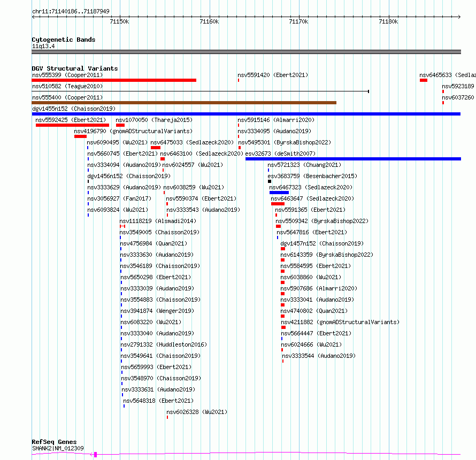The width and height of the screenshot is (476, 460).
Task: Click the chr11:71140186..71187949 region label
Action: [x=71, y=12]
